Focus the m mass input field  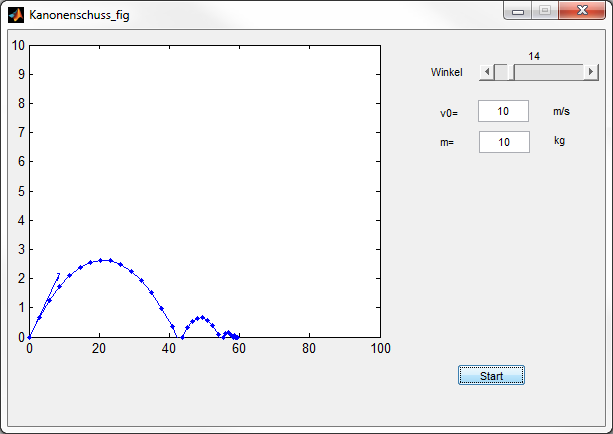click(503, 142)
